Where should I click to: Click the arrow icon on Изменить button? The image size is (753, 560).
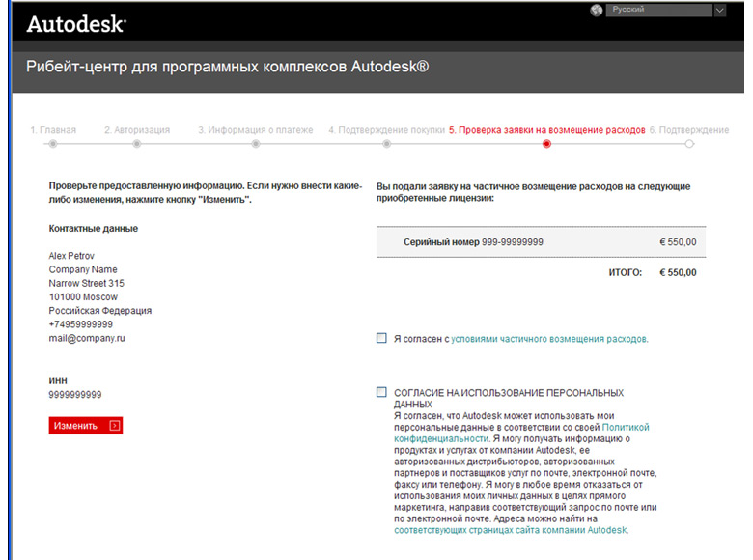(x=114, y=426)
